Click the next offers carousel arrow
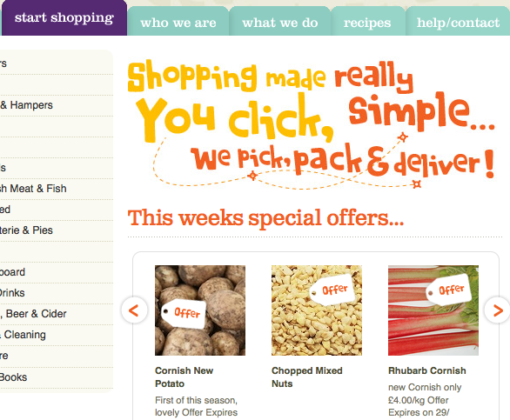 coord(497,310)
